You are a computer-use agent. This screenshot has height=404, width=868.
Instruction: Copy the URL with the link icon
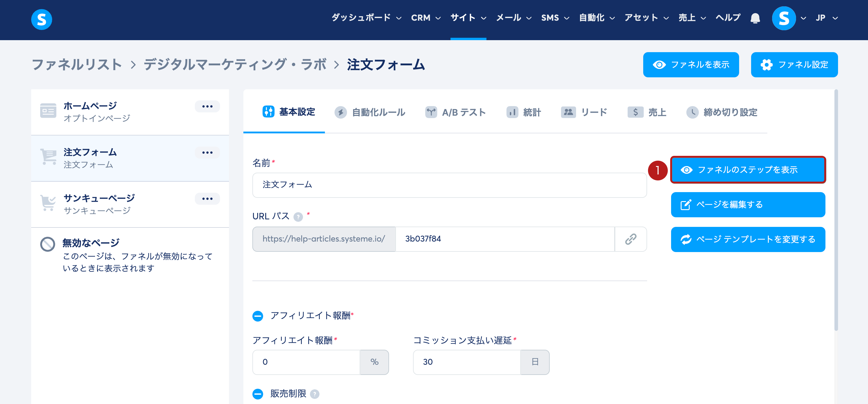click(x=631, y=239)
